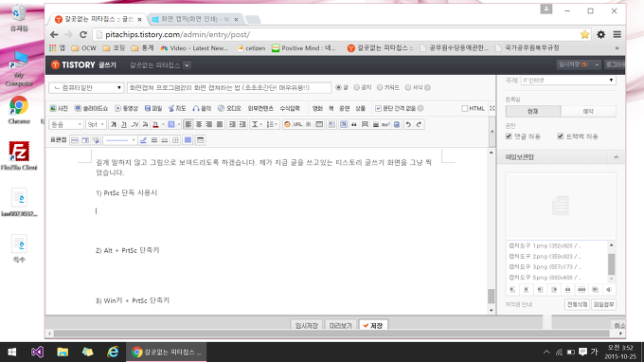Pick the red font color button
Viewport: 644px width, 362px height.
pos(155,124)
